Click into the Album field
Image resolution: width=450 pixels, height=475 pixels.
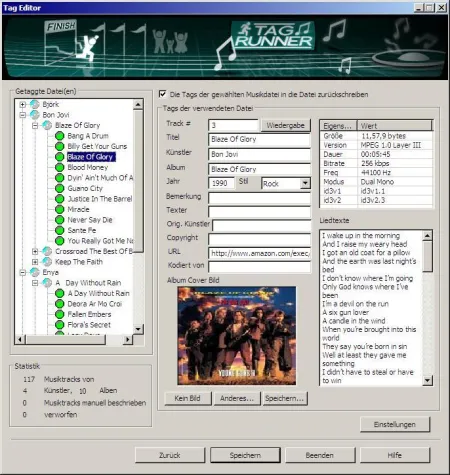(x=259, y=169)
